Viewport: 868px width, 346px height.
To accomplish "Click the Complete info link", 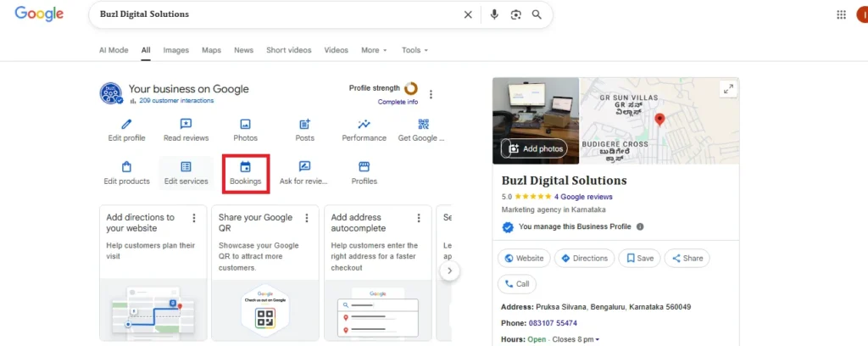I will click(x=398, y=102).
